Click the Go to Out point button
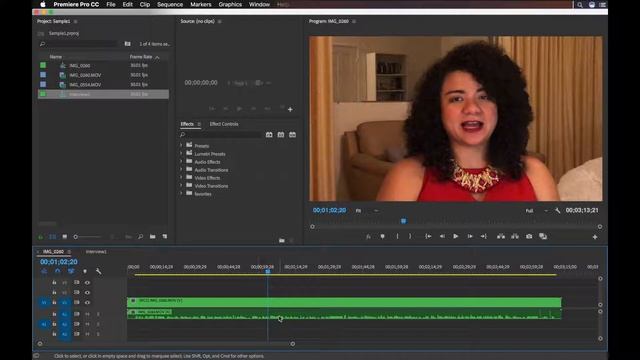The width and height of the screenshot is (640, 360). pyautogui.click(x=484, y=236)
